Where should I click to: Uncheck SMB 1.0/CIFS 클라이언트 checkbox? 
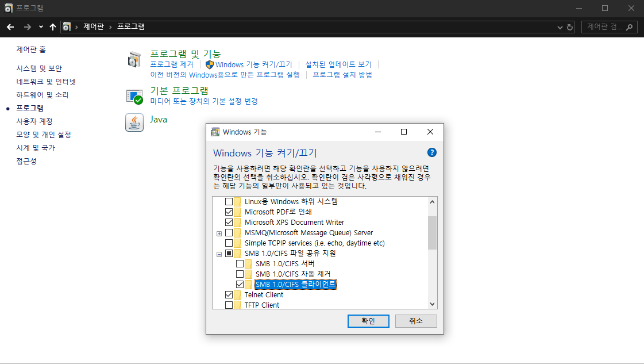(240, 284)
